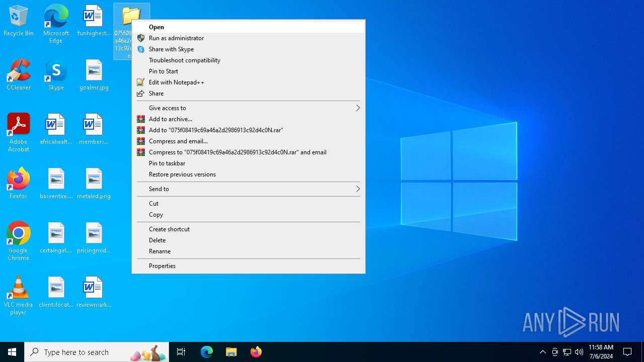644x362 pixels.
Task: Select the CCleaner desktop shortcut
Action: pos(19,75)
